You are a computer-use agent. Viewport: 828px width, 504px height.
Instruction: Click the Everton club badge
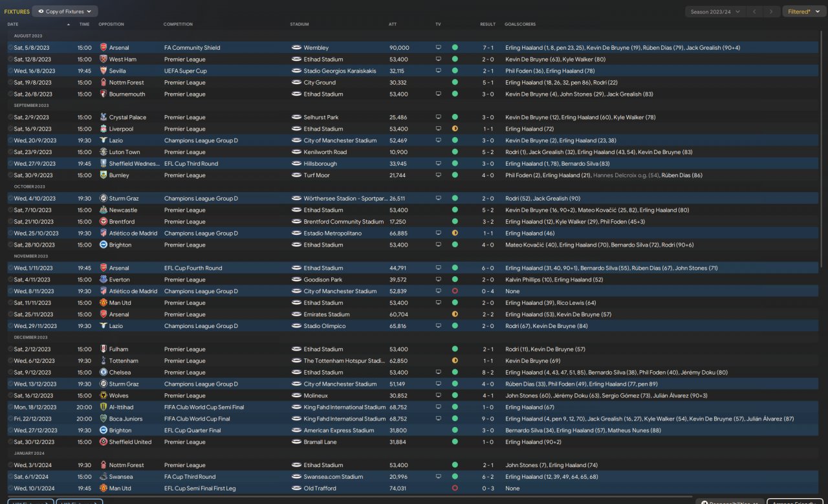coord(103,279)
